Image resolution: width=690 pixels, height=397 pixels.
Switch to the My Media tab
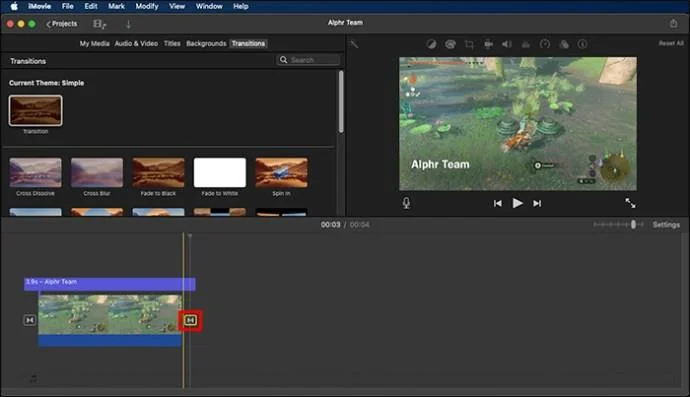(x=94, y=44)
